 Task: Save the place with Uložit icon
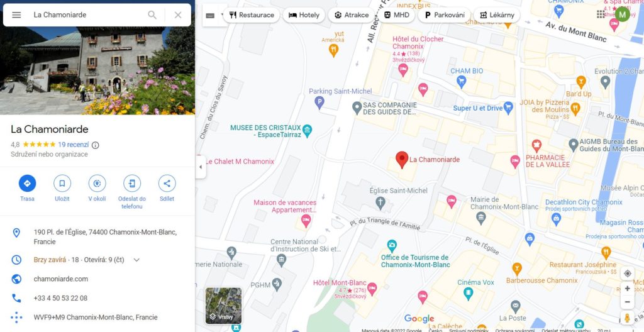(62, 183)
